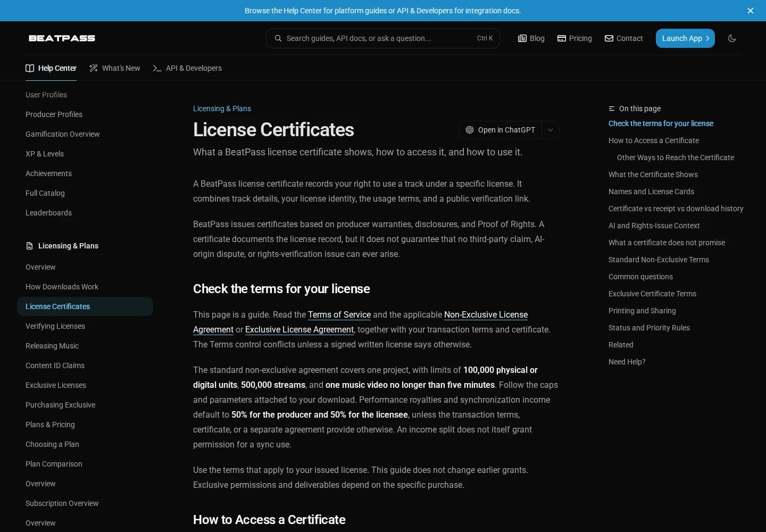
Task: Jump to Names and License Cards
Action: click(x=651, y=192)
